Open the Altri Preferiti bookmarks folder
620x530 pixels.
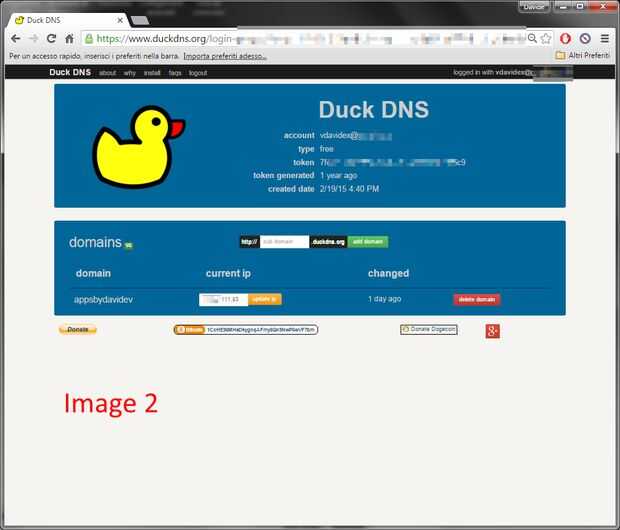(x=582, y=55)
